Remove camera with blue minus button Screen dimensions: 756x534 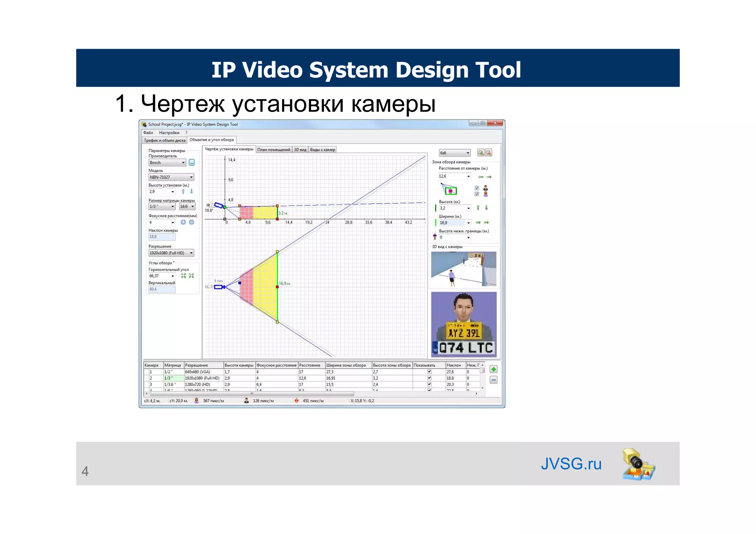pyautogui.click(x=494, y=380)
